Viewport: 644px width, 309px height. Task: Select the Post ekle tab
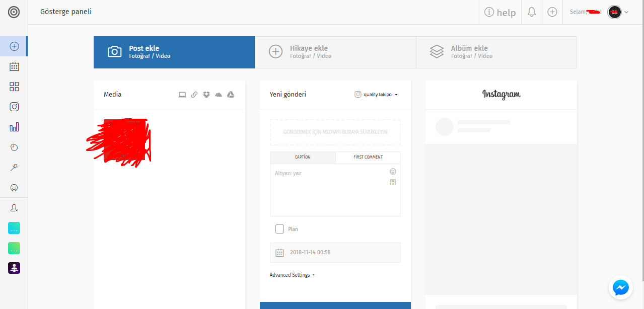174,52
